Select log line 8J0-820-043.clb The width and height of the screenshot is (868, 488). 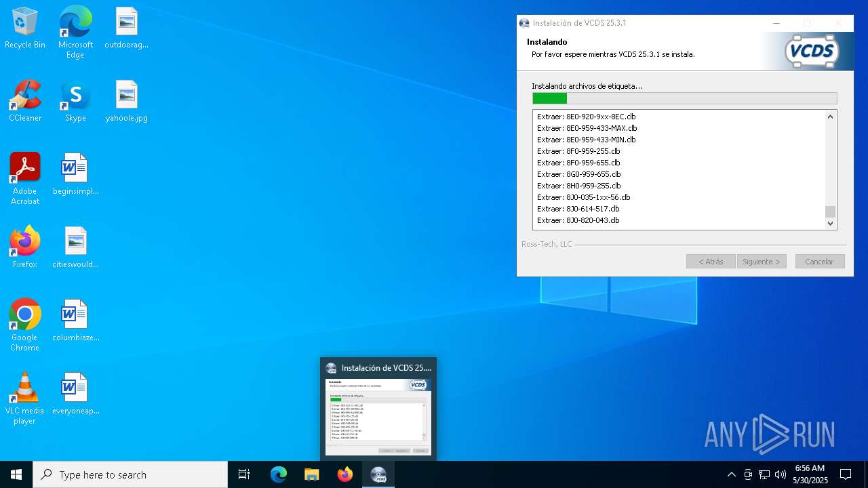(578, 220)
